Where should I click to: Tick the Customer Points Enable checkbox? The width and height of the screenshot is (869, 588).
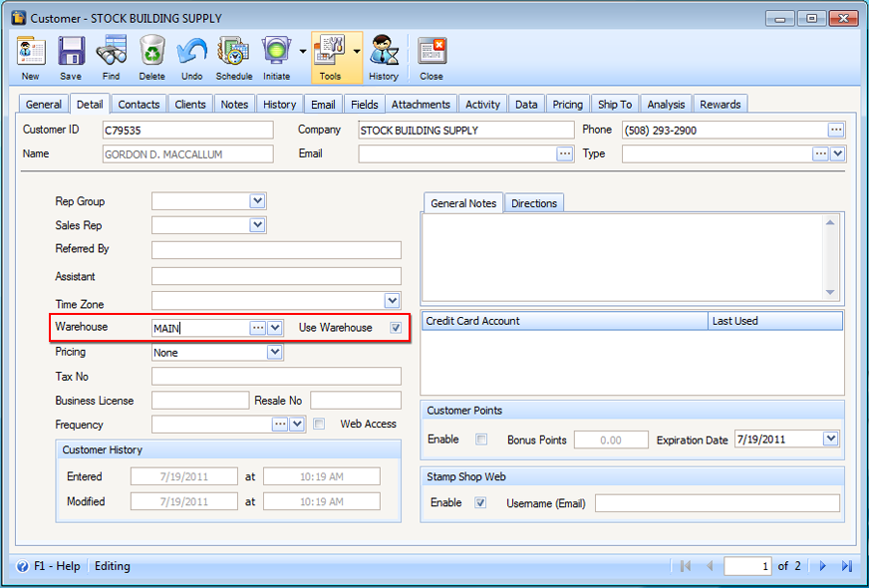[481, 440]
